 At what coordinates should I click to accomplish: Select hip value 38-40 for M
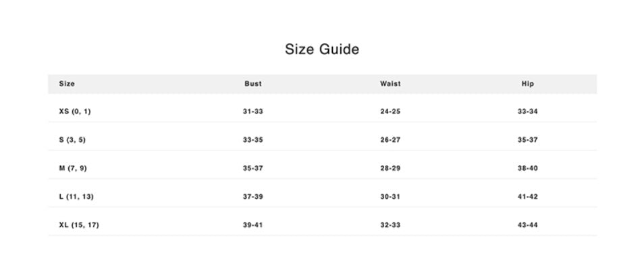(528, 168)
